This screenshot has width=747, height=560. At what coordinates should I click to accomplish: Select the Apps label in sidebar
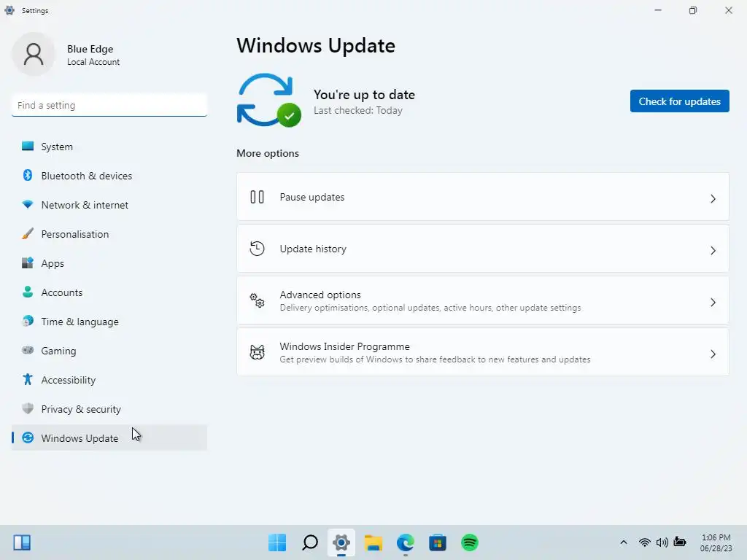(53, 262)
